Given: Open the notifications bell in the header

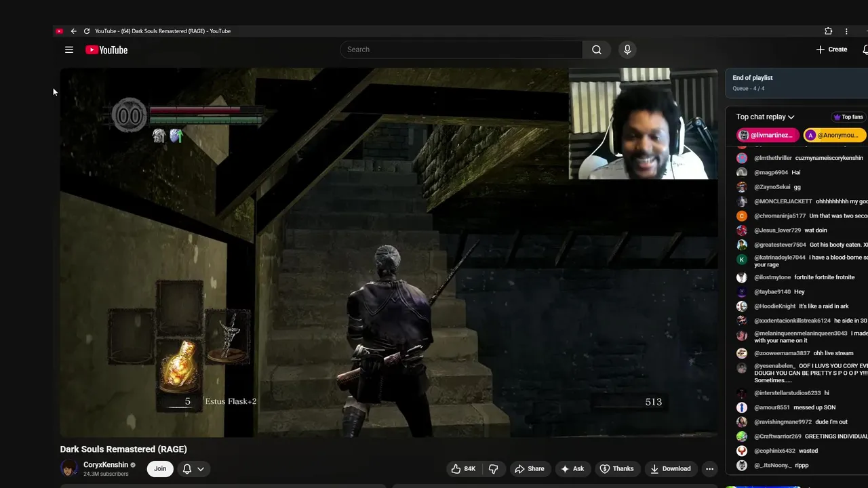Looking at the screenshot, I should pyautogui.click(x=865, y=49).
